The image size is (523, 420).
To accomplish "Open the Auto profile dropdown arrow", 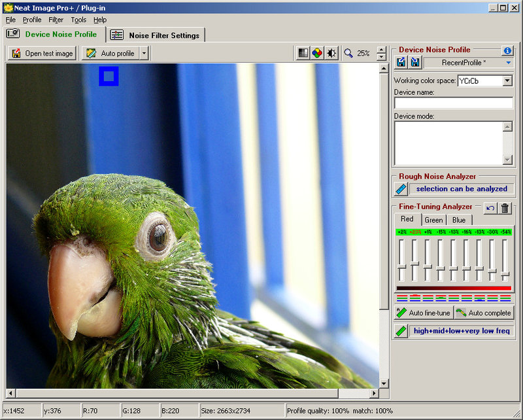I will tap(144, 54).
